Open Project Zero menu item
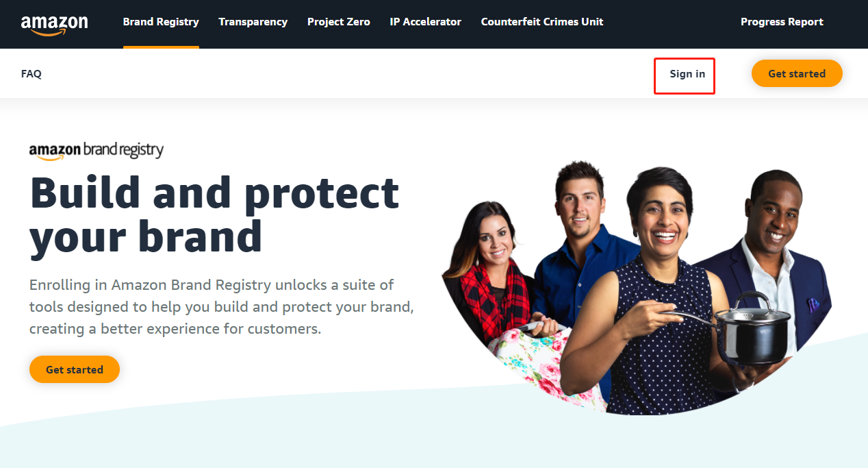 pos(338,22)
